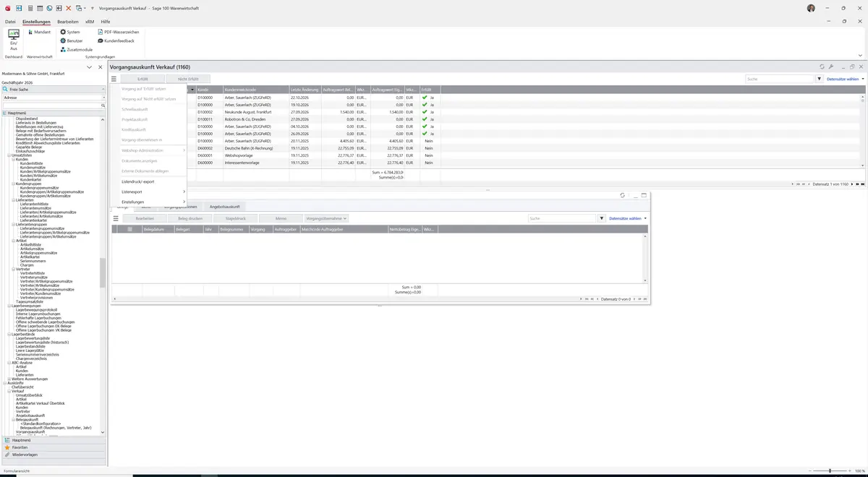Expand the Einstellungen submenu in the popup menu

[x=153, y=202]
